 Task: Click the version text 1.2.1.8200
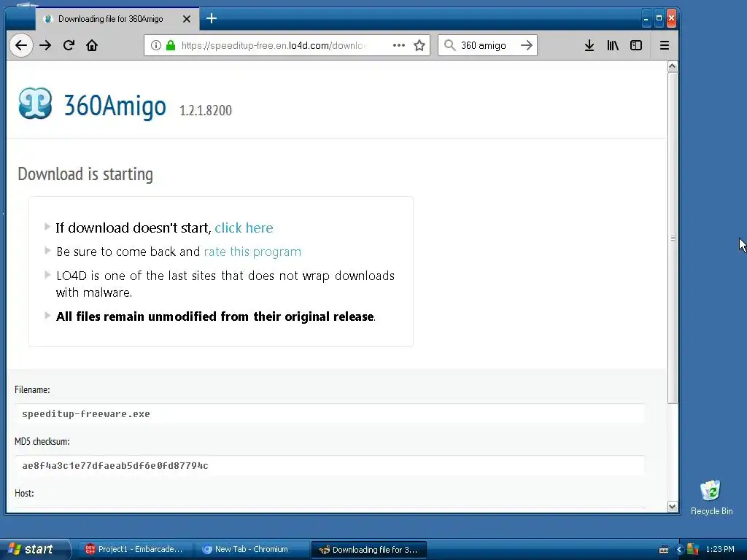(205, 111)
